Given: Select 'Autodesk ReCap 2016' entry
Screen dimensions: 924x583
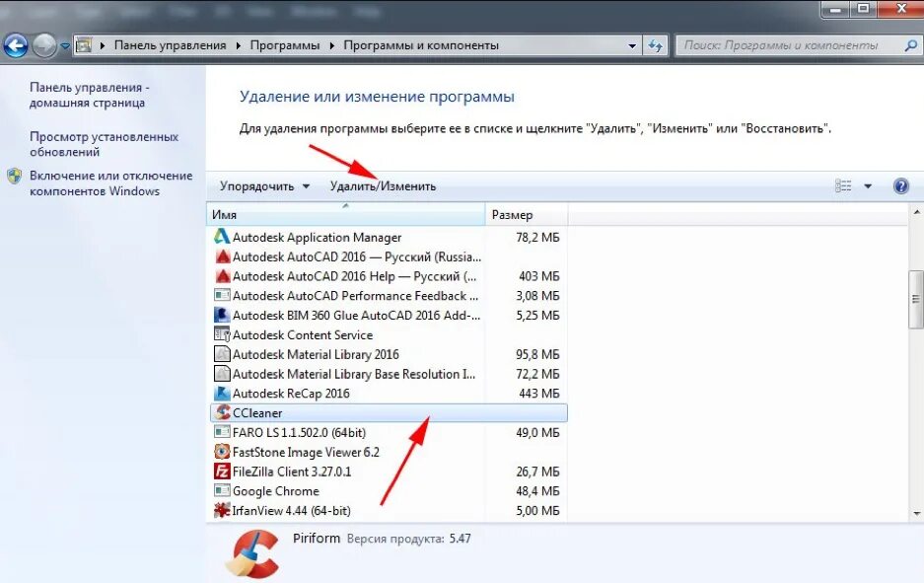Looking at the screenshot, I should 389,394.
